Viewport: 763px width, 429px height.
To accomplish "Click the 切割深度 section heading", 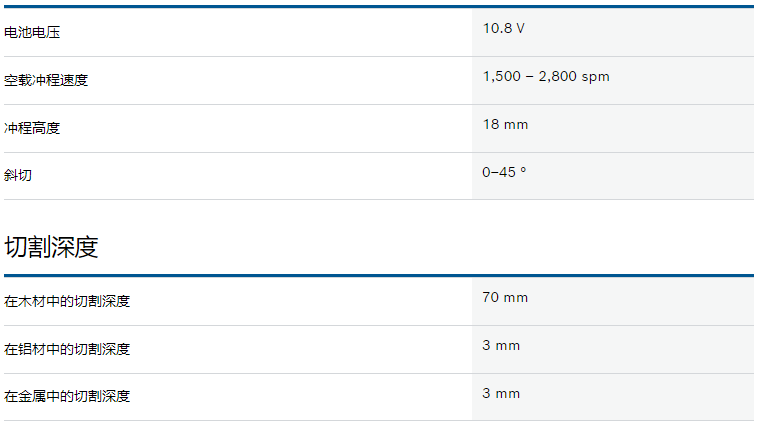I will pos(51,247).
